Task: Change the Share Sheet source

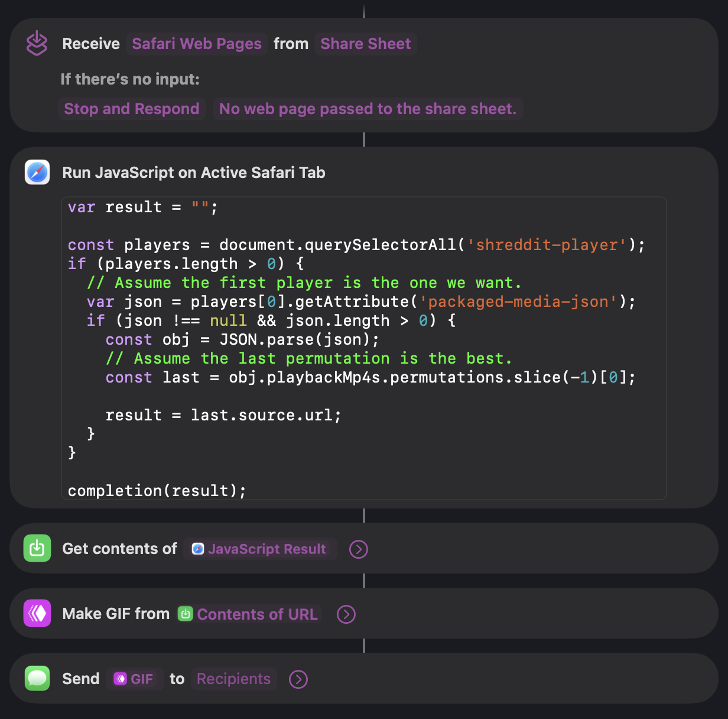Action: 366,44
